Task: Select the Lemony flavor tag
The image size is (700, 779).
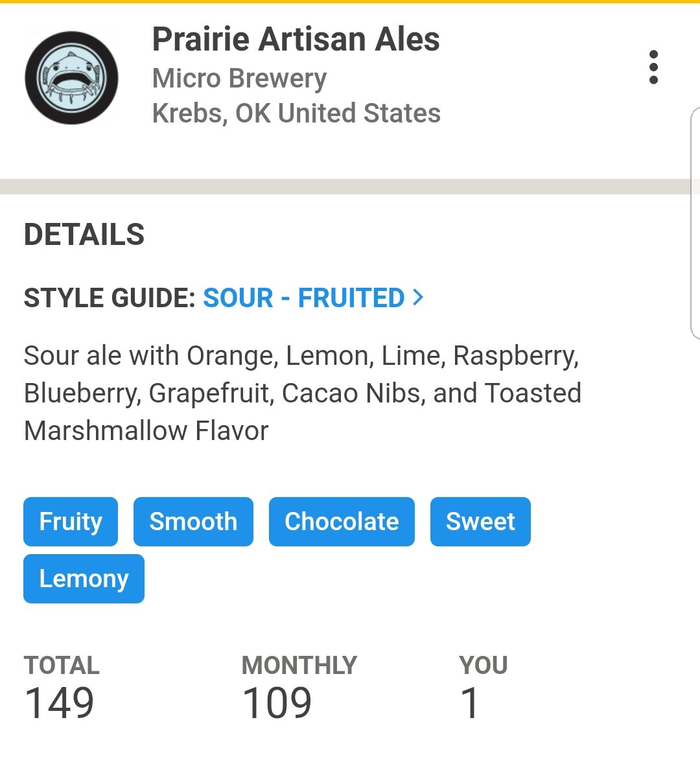Action: [84, 579]
